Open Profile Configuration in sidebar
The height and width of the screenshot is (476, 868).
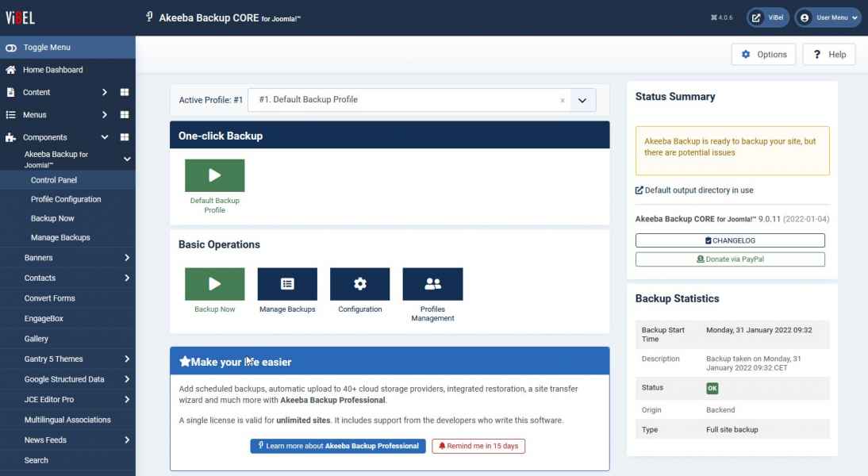(x=66, y=199)
